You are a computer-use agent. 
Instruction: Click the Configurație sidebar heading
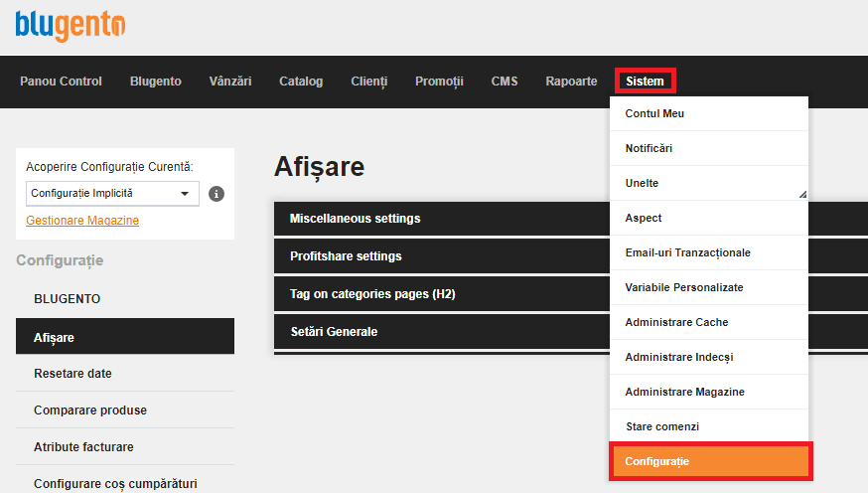60,260
